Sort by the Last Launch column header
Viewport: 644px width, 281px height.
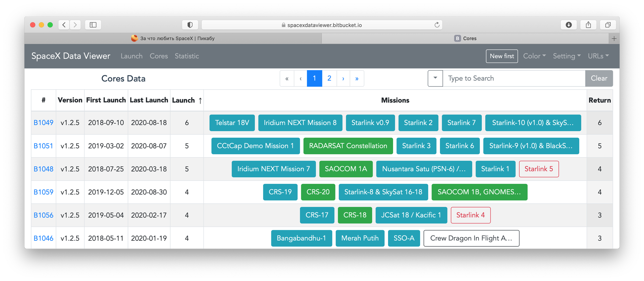point(149,100)
